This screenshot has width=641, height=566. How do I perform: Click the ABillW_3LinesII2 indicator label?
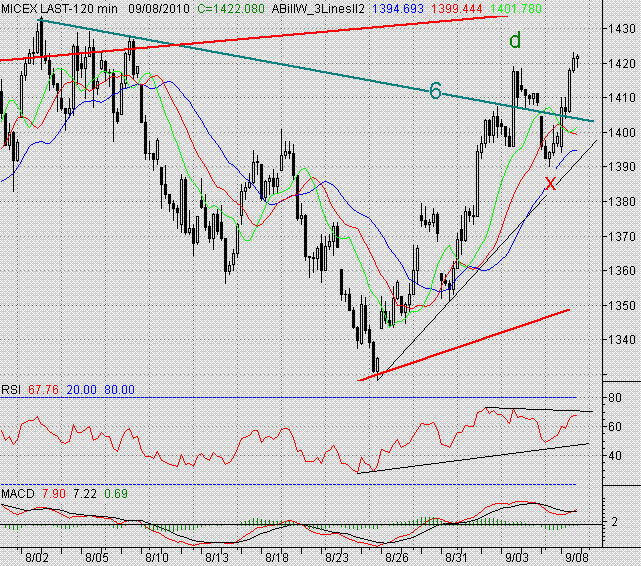click(318, 8)
